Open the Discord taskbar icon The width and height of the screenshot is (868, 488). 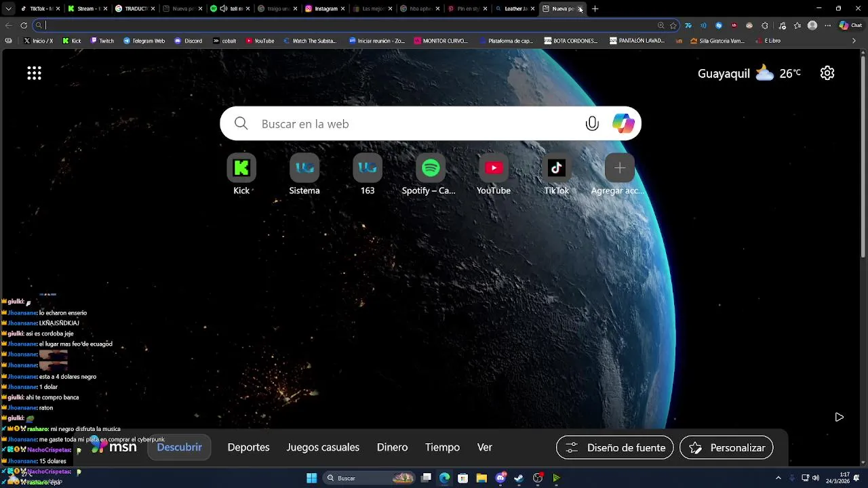[500, 478]
